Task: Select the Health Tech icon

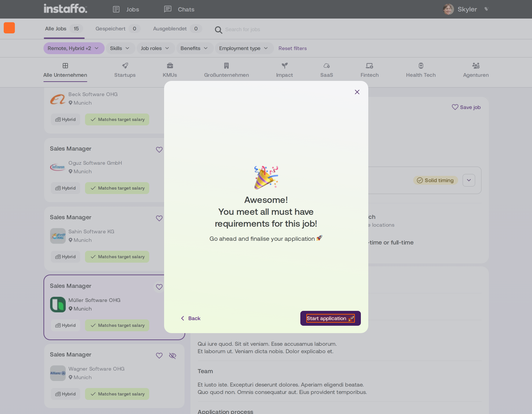Action: [x=421, y=66]
